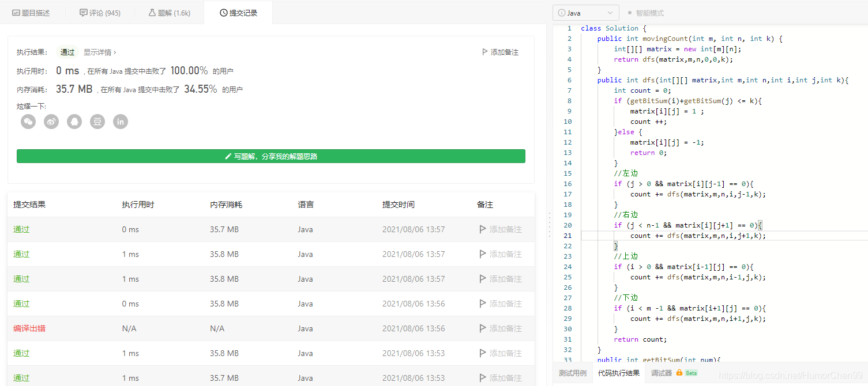Click //左边 comment in code
Viewport: 868px width, 386px height.
coord(626,173)
